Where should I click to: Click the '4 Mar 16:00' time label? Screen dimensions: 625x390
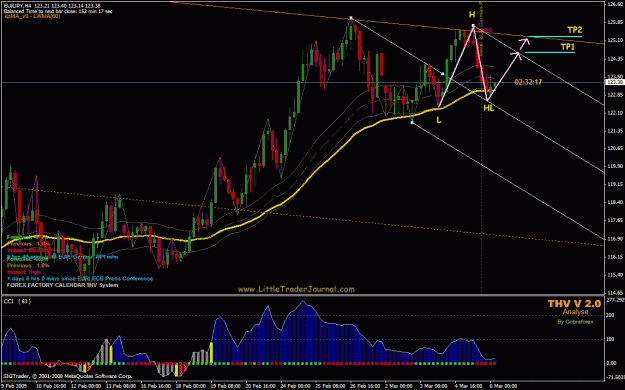coord(469,386)
